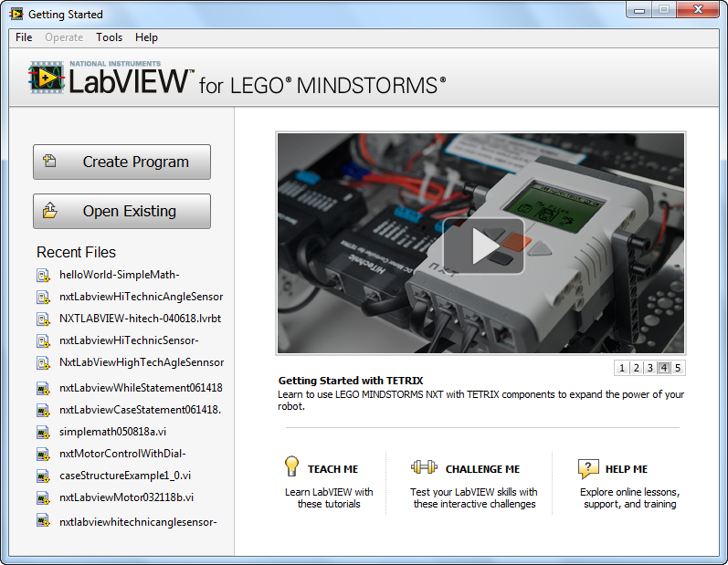Screen dimensions: 728x565
Task: Open recent file helloWorld-SimpleMath-
Action: (120, 275)
